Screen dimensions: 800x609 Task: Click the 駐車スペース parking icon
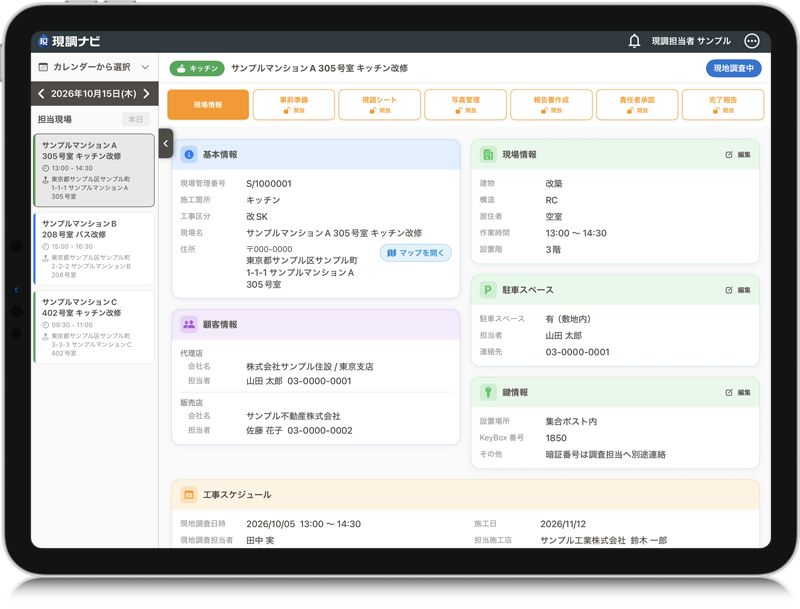click(488, 290)
